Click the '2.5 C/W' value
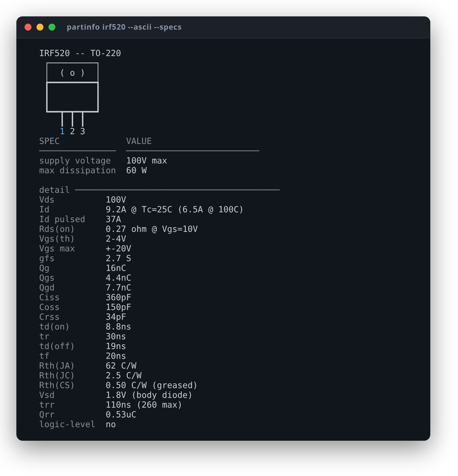Viewport: 458px width, 476px height. click(124, 376)
